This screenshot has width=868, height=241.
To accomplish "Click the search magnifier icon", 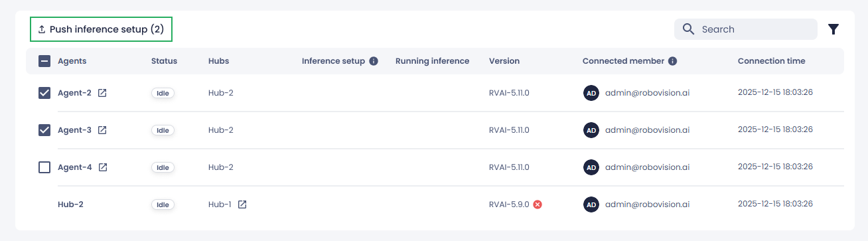I will (689, 29).
